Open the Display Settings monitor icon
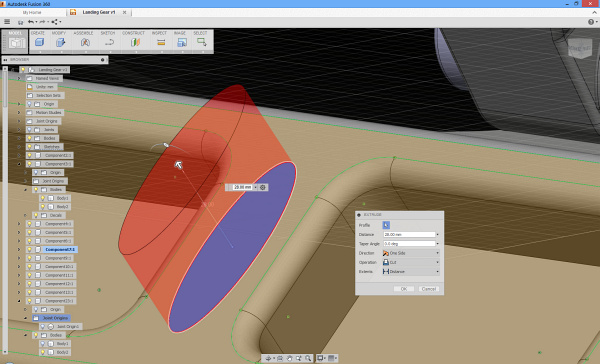The image size is (600, 364). (320, 358)
